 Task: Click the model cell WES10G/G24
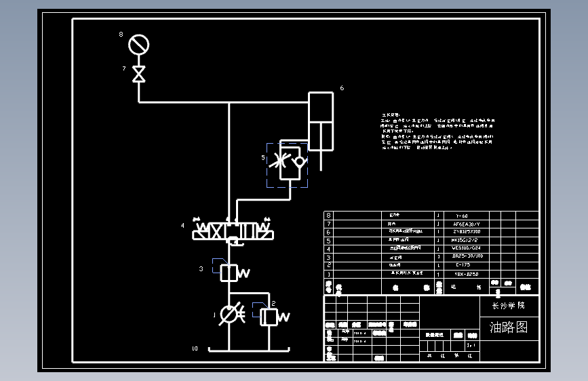point(466,248)
